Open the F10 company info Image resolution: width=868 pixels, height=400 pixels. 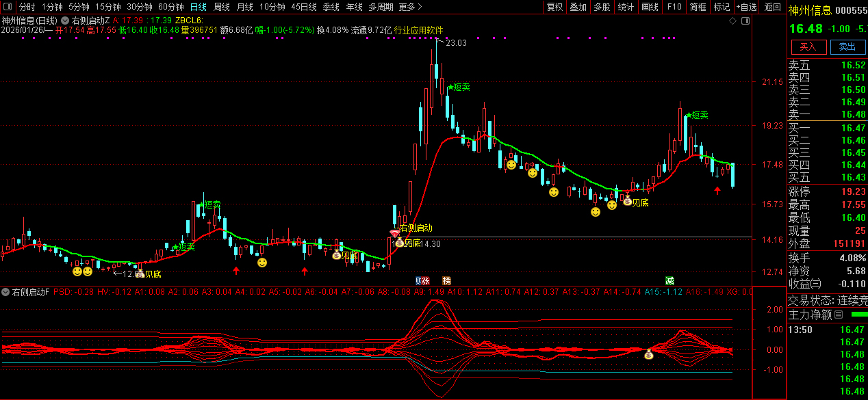pos(674,7)
